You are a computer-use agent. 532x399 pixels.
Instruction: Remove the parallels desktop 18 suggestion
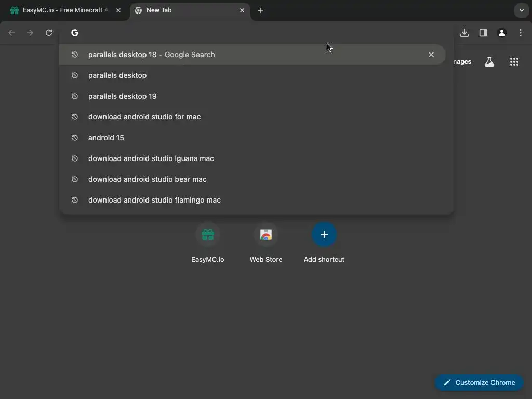[x=431, y=55]
